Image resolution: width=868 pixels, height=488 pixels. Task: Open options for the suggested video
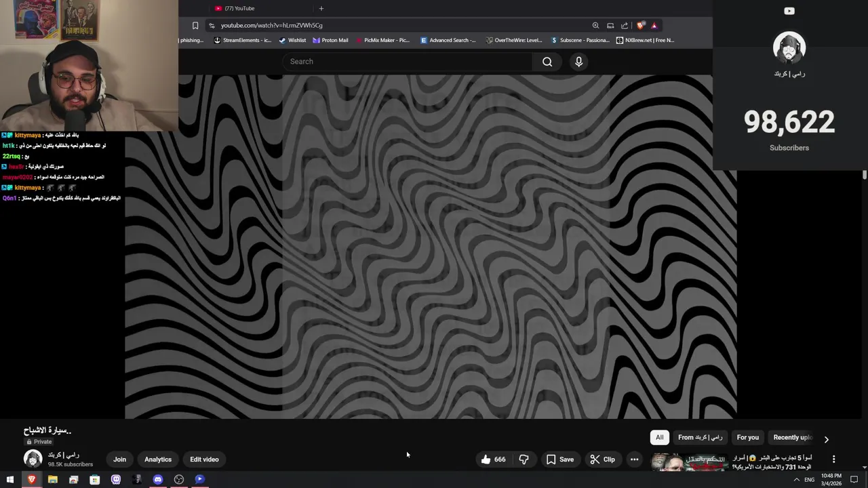pos(833,459)
